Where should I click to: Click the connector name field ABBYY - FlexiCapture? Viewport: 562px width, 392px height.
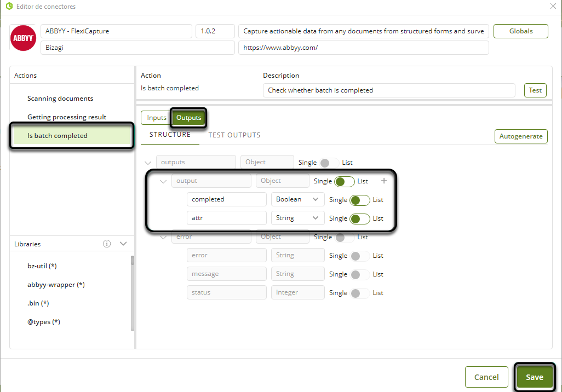click(x=116, y=31)
